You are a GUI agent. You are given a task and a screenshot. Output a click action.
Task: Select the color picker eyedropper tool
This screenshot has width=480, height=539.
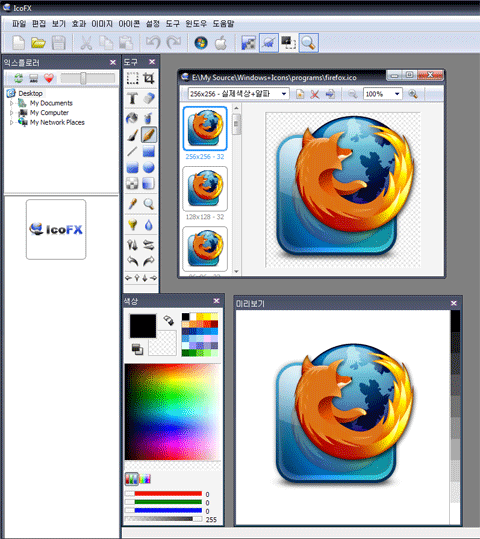[x=132, y=204]
